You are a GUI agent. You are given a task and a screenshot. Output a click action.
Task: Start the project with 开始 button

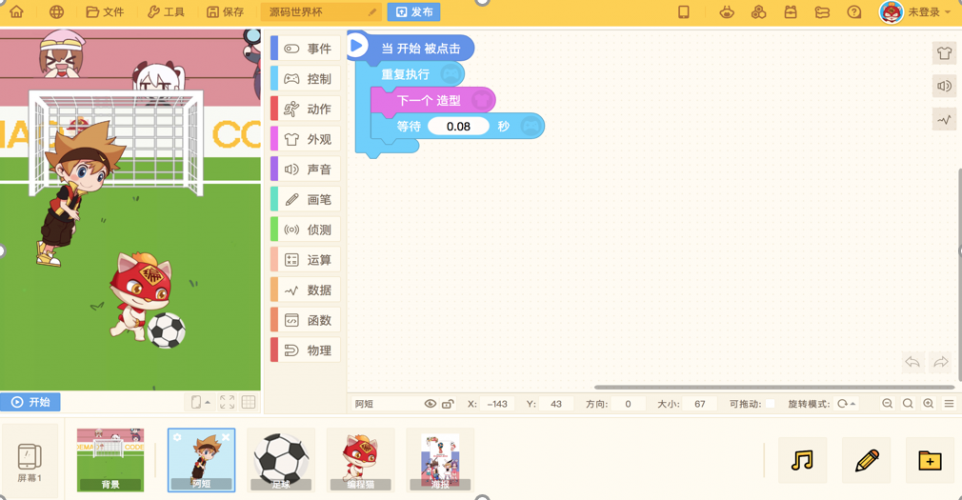30,402
